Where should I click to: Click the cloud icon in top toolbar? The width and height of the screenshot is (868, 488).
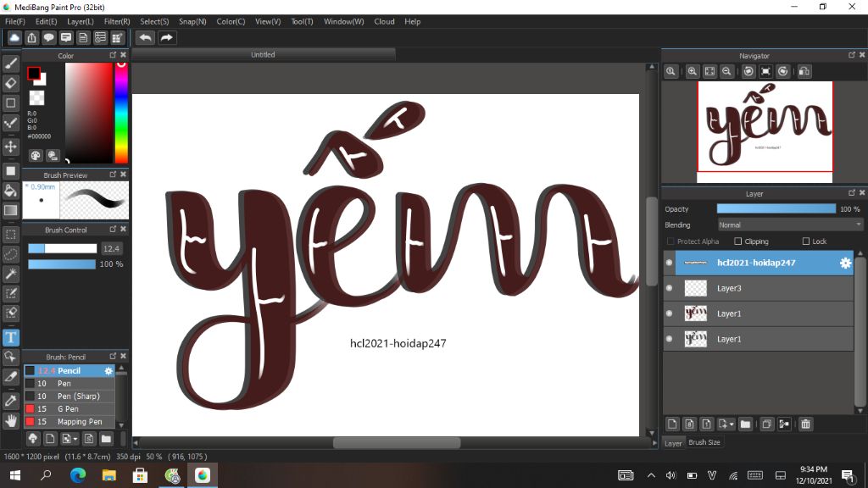14,37
